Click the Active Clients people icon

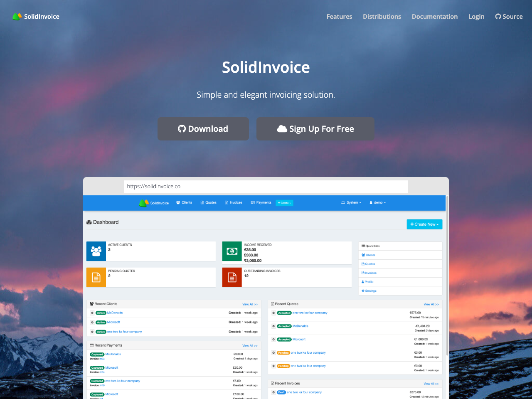(x=96, y=251)
